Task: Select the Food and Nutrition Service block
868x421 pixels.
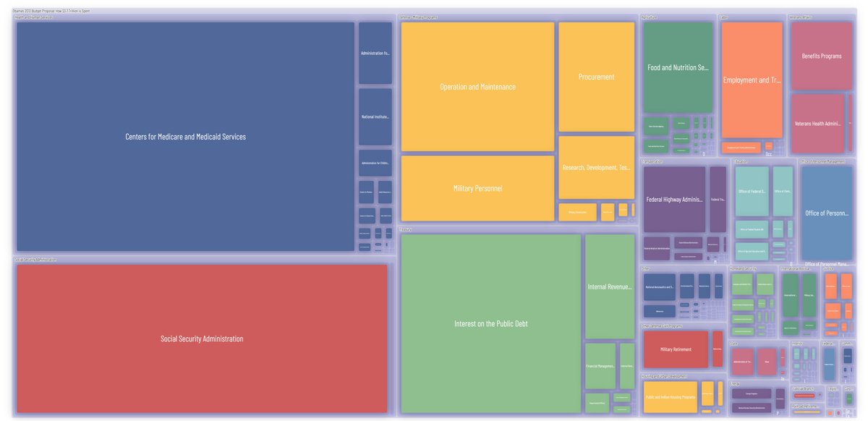Action: coord(678,67)
